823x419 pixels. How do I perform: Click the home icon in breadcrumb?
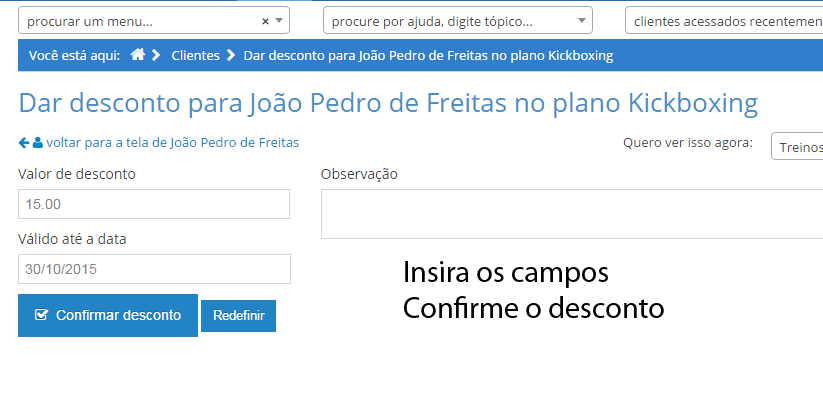(138, 56)
